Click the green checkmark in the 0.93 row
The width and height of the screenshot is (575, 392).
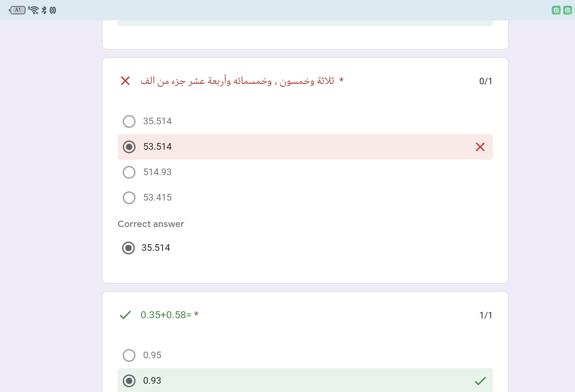480,381
